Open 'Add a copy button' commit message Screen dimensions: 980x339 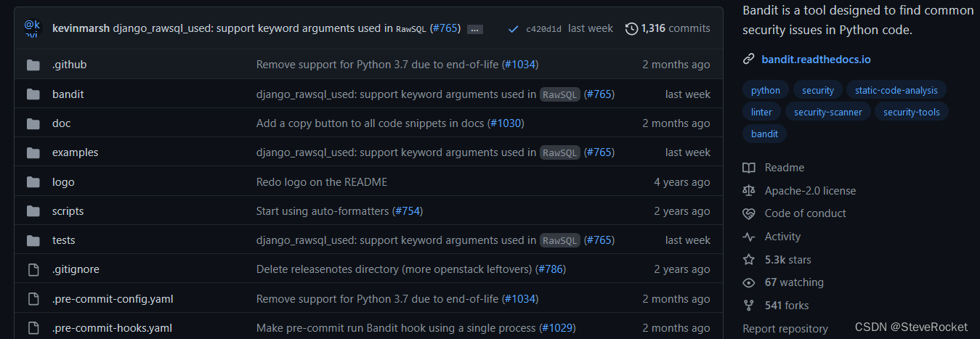coord(370,123)
